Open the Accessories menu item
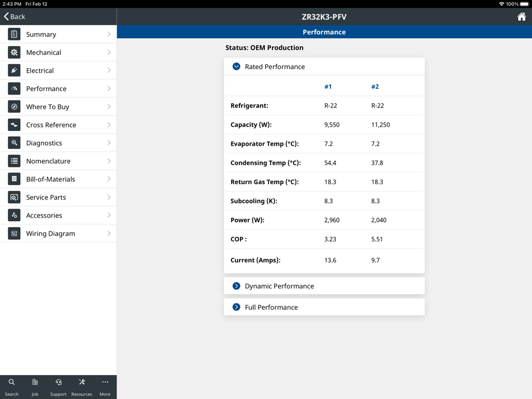Viewport: 532px width, 399px height. tap(59, 215)
